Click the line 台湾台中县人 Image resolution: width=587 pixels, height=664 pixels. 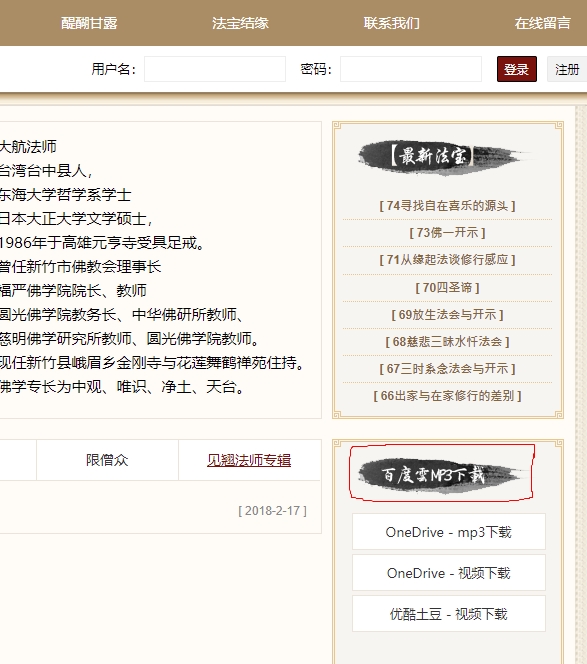click(x=46, y=171)
